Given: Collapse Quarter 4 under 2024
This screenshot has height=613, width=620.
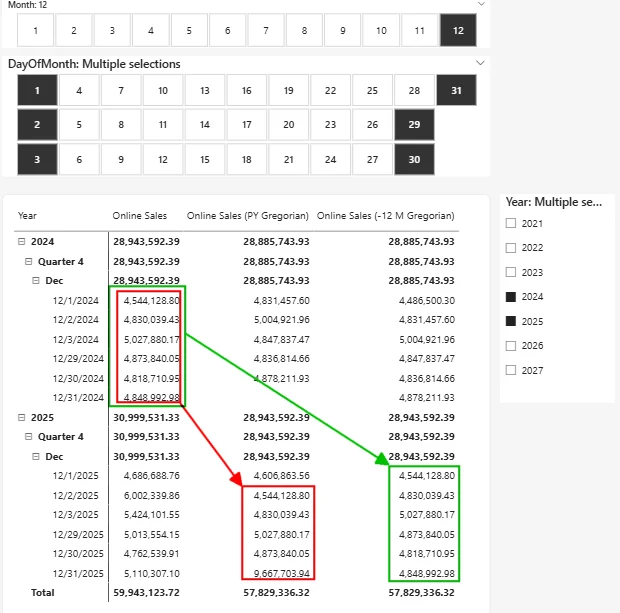Looking at the screenshot, I should (x=29, y=261).
